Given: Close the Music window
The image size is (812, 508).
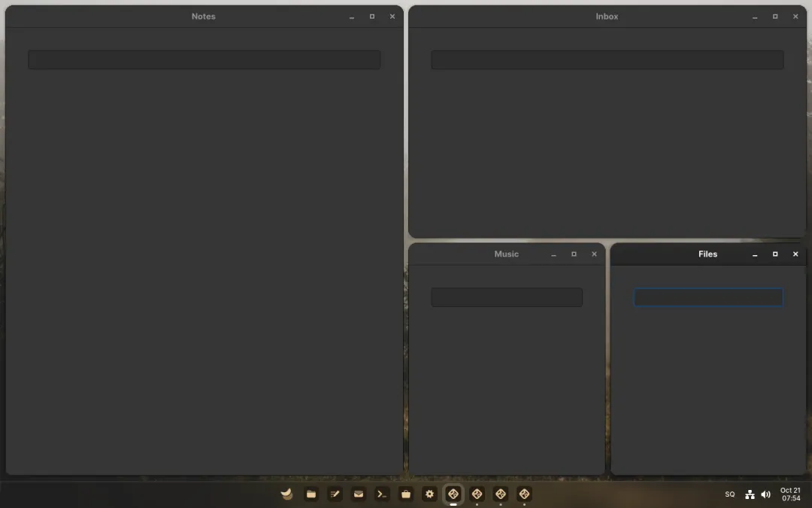Looking at the screenshot, I should 594,254.
